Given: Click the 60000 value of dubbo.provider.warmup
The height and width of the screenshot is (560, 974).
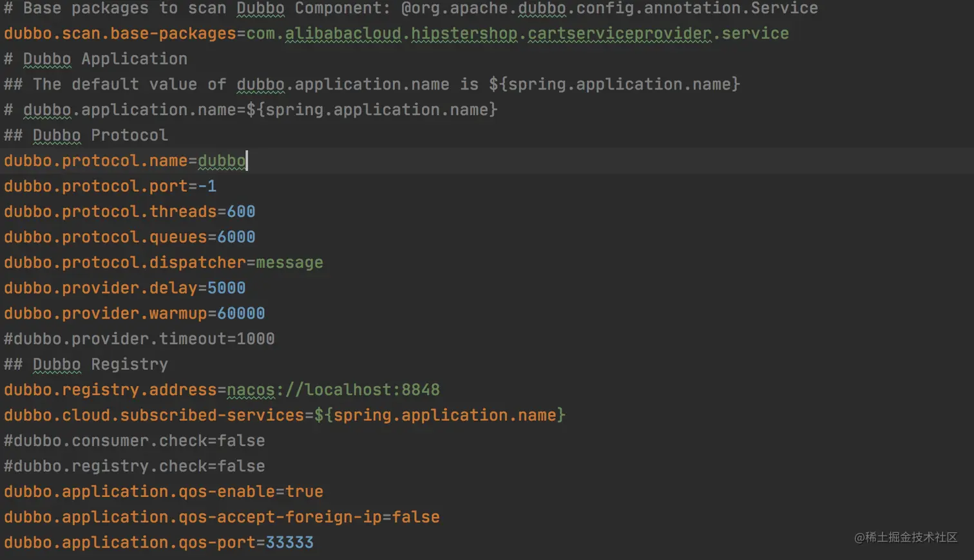Looking at the screenshot, I should tap(242, 313).
